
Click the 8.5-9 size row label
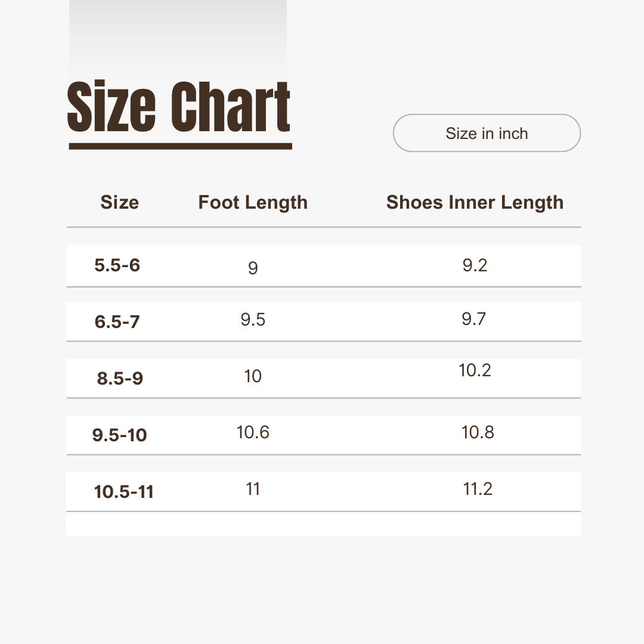[120, 379]
